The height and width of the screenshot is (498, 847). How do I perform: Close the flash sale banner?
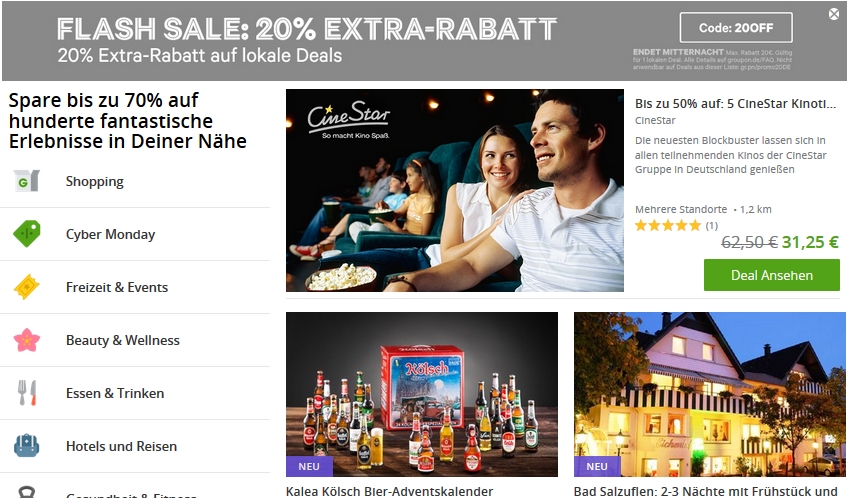click(x=834, y=14)
